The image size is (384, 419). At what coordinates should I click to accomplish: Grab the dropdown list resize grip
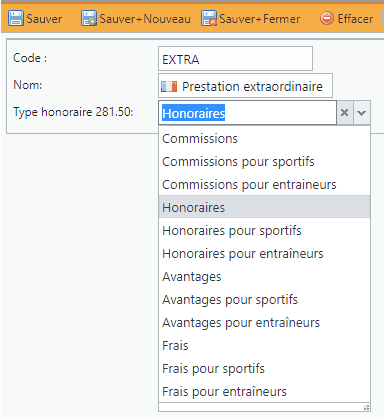(x=366, y=407)
